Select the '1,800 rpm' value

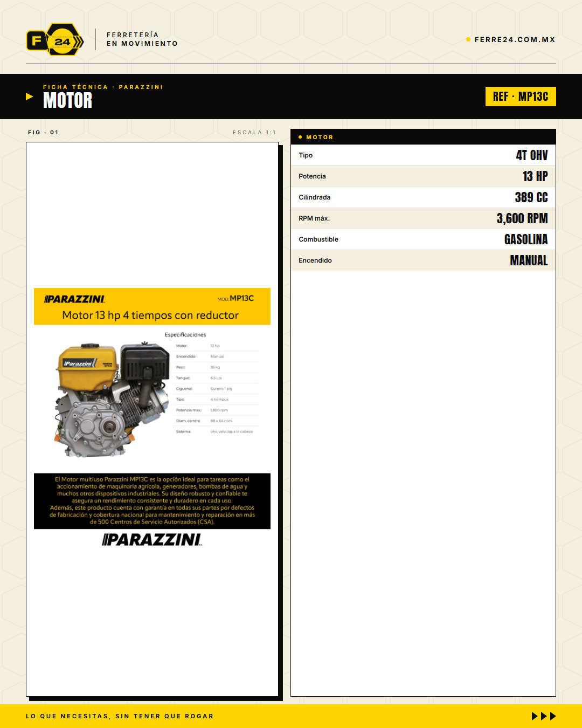[219, 410]
